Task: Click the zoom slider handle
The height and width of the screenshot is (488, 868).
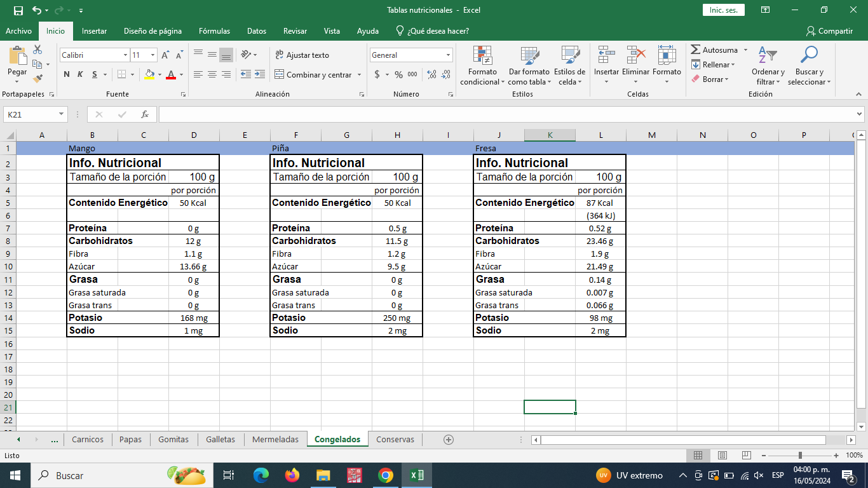Action: pos(800,455)
